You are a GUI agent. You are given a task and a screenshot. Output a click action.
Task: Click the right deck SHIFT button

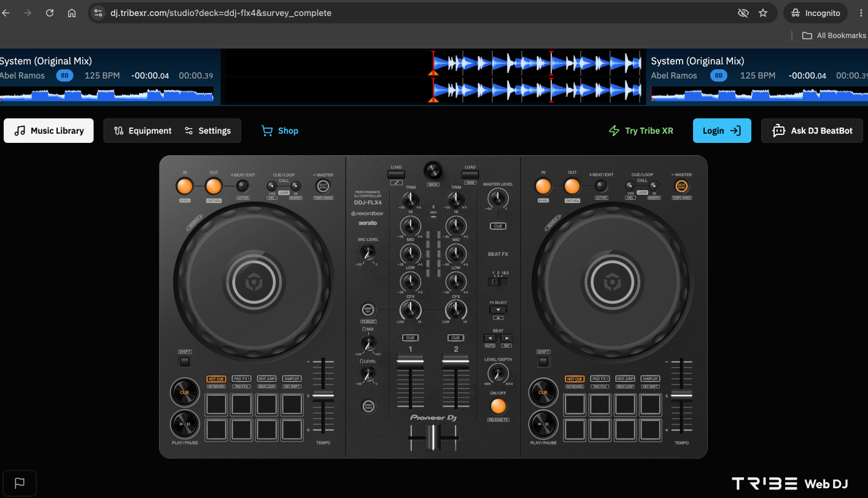(543, 361)
